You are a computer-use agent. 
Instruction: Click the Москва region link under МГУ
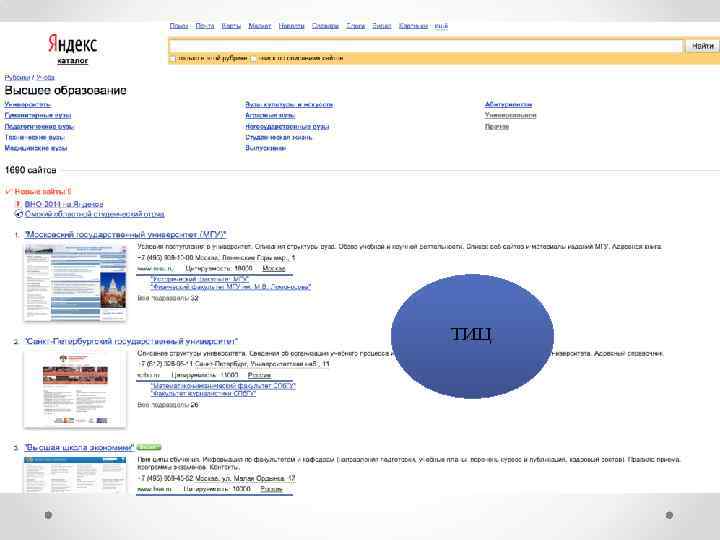[274, 268]
